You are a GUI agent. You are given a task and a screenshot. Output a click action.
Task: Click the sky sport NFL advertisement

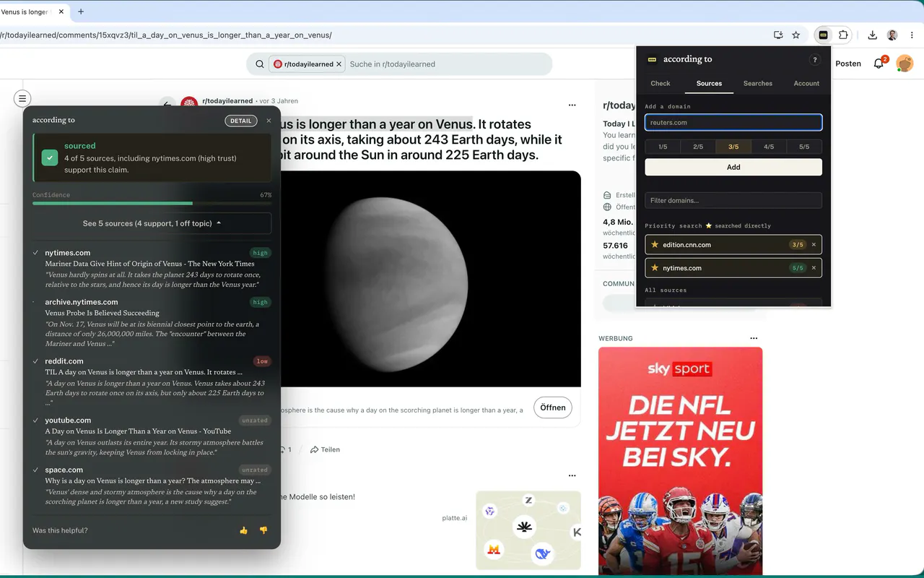(x=680, y=461)
